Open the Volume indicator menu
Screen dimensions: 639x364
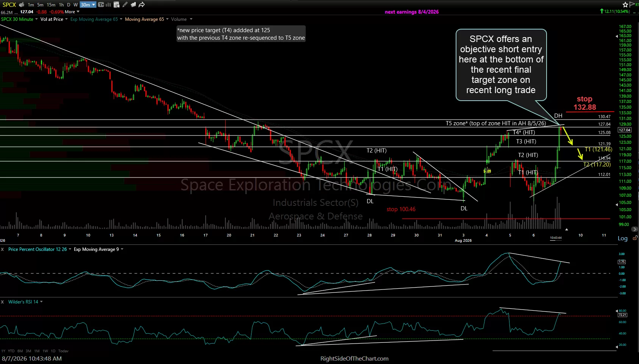(182, 19)
